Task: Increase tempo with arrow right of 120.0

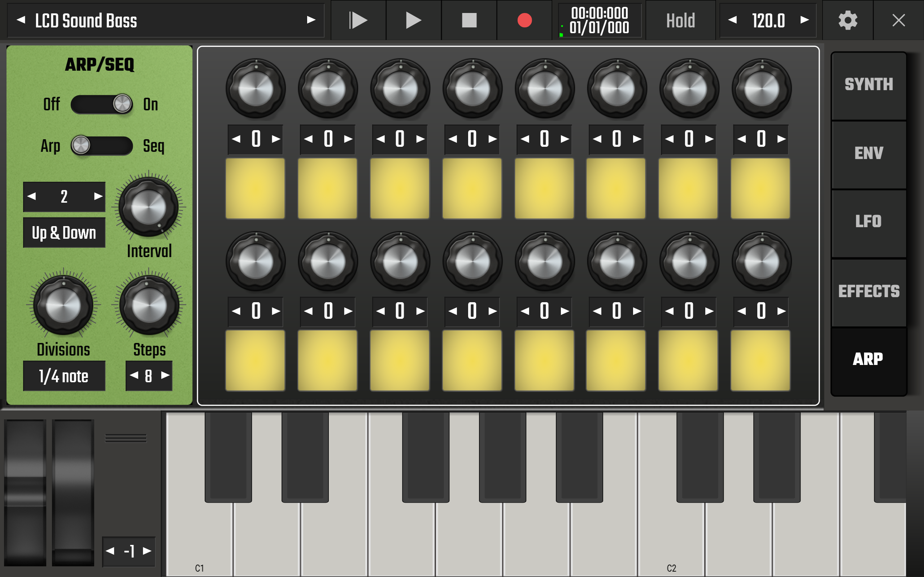Action: (x=805, y=20)
